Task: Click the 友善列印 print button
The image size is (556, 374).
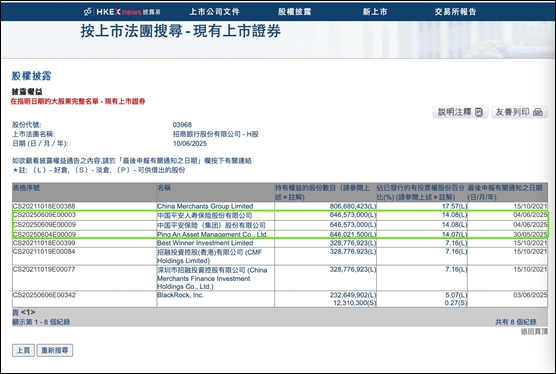Action: point(519,112)
